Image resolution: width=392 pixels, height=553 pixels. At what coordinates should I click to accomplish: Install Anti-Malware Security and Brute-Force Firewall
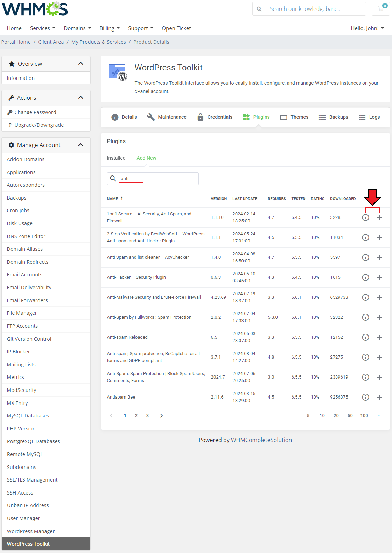379,297
